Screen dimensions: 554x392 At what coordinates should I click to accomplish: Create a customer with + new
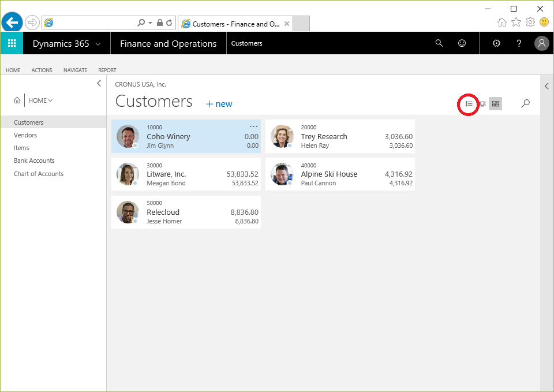pos(219,104)
